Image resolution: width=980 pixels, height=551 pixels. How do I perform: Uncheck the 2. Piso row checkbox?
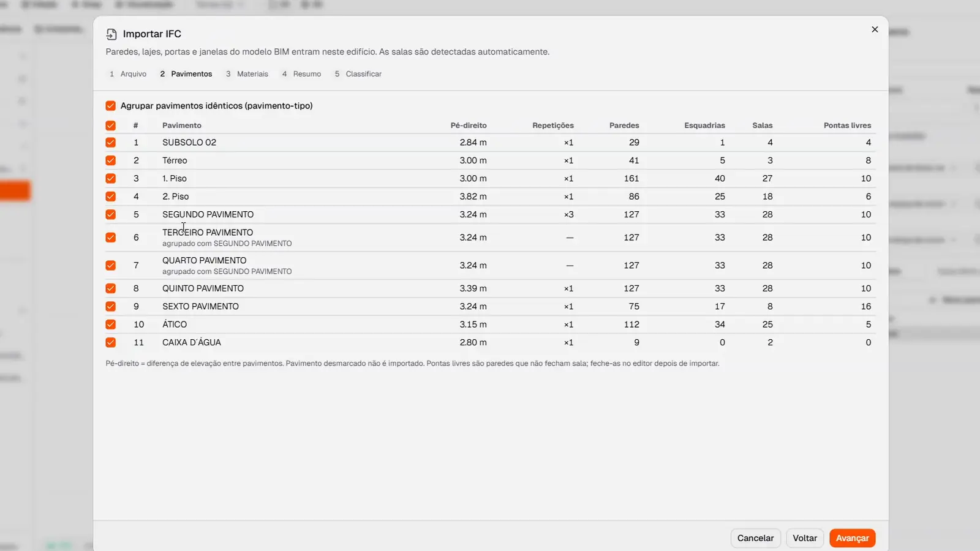click(110, 197)
